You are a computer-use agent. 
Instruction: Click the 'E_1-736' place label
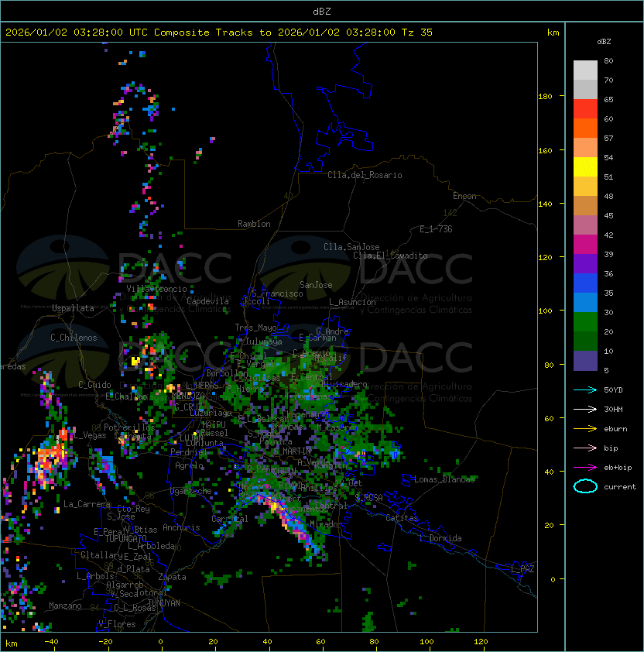point(436,229)
